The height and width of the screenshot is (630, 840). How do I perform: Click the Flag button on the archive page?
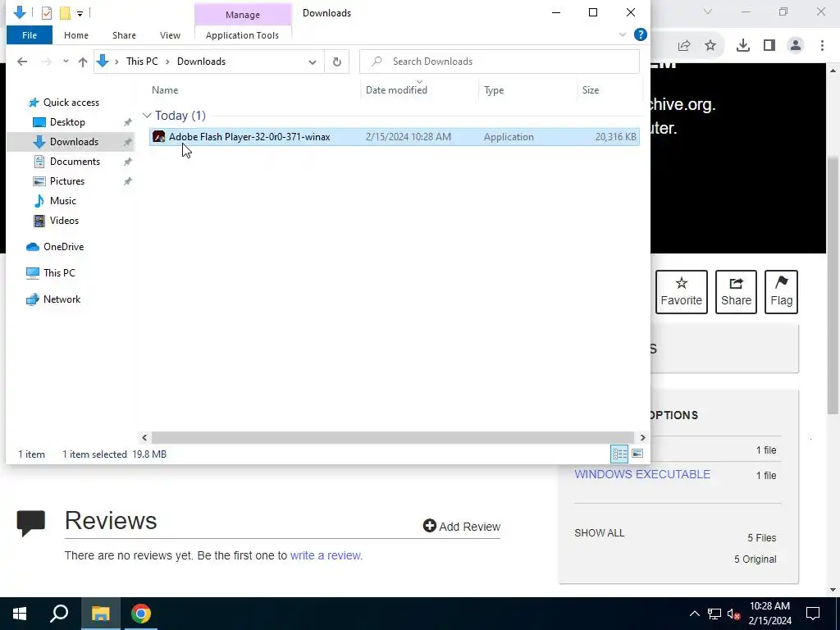point(781,292)
